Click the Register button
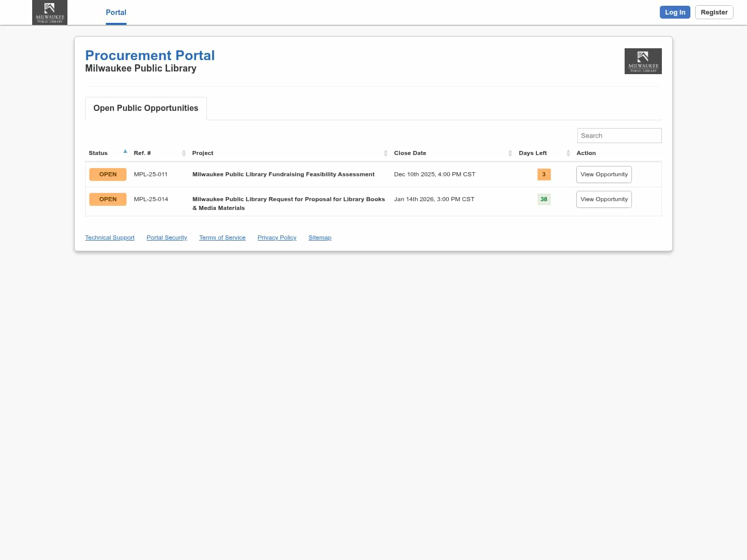Image resolution: width=747 pixels, height=560 pixels. (714, 12)
